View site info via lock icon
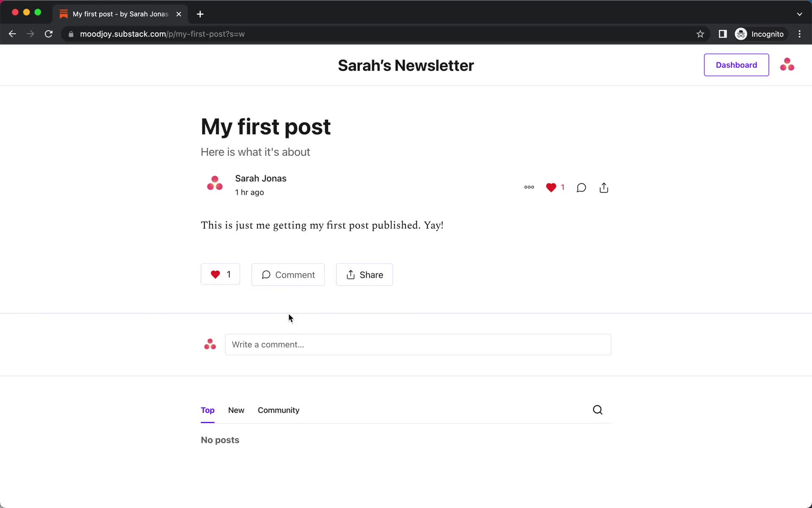The image size is (812, 508). [71, 34]
